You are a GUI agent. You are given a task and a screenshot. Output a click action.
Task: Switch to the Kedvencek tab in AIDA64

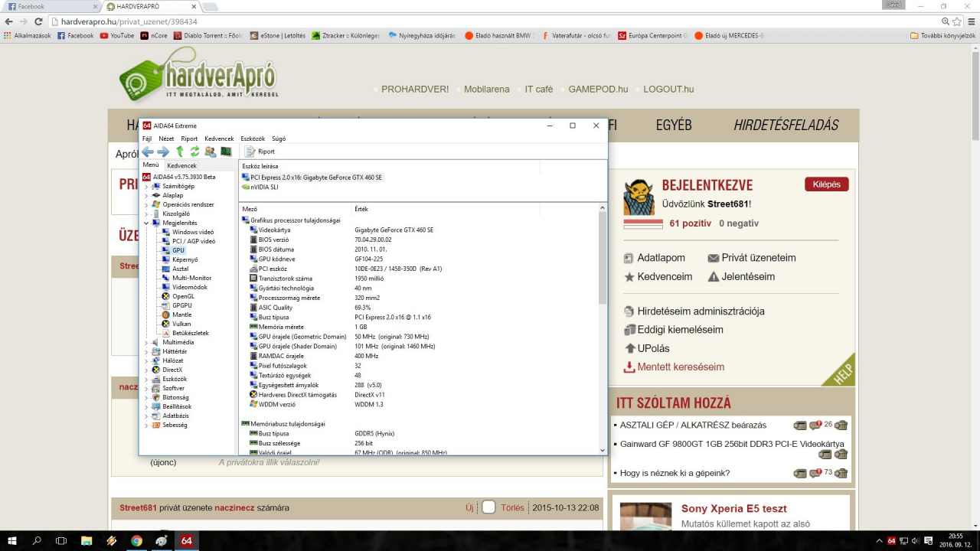181,165
